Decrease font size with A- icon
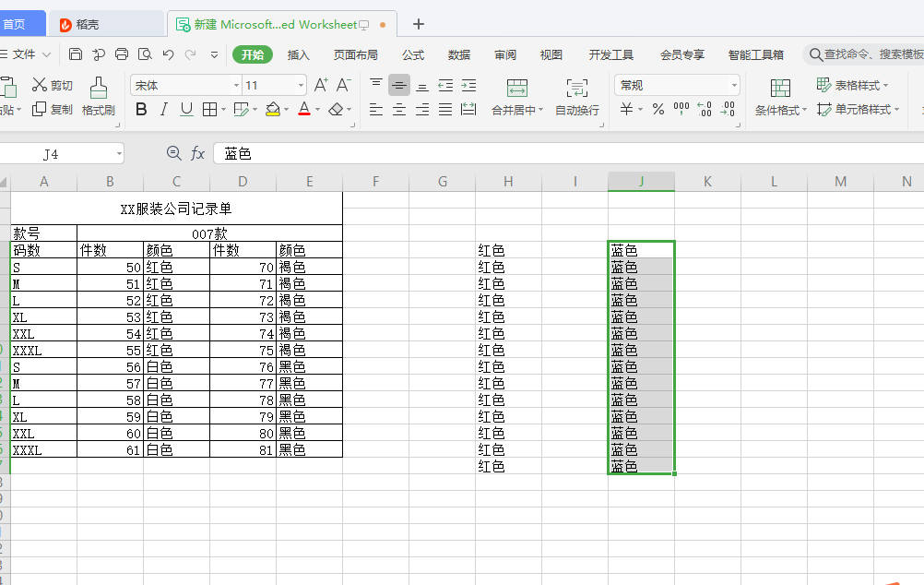The height and width of the screenshot is (585, 924). (x=344, y=85)
